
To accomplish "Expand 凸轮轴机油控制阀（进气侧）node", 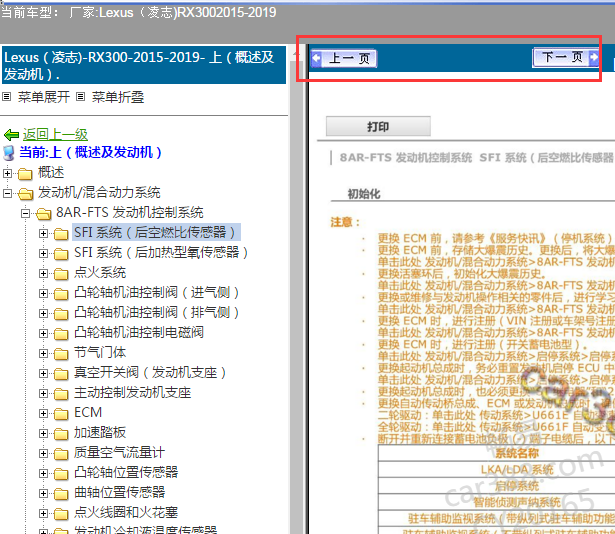I will 44,293.
